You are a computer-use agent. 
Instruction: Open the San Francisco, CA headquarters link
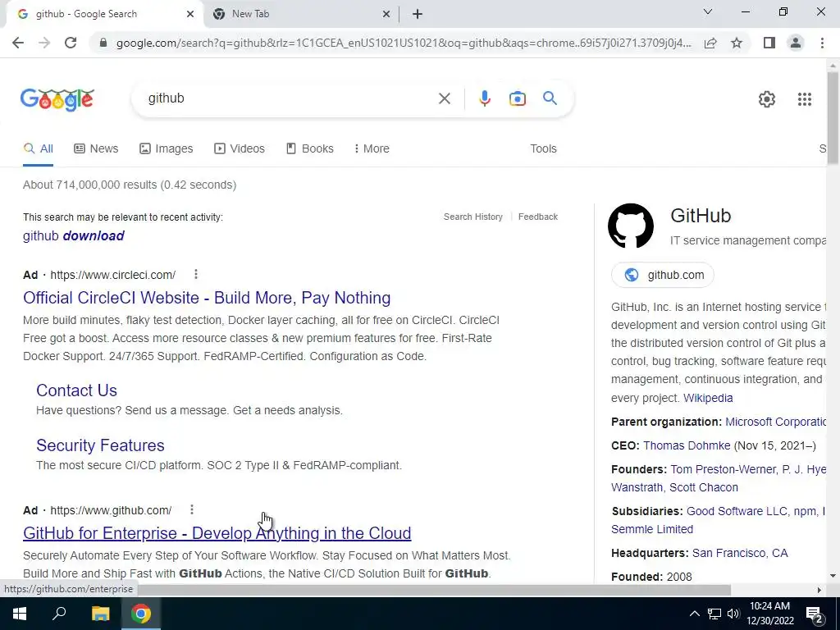[740, 553]
